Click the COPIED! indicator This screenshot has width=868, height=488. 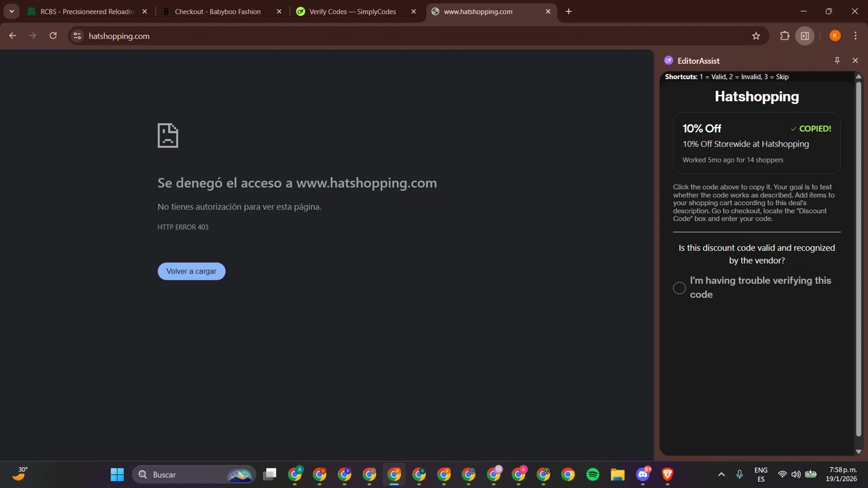[x=811, y=129]
